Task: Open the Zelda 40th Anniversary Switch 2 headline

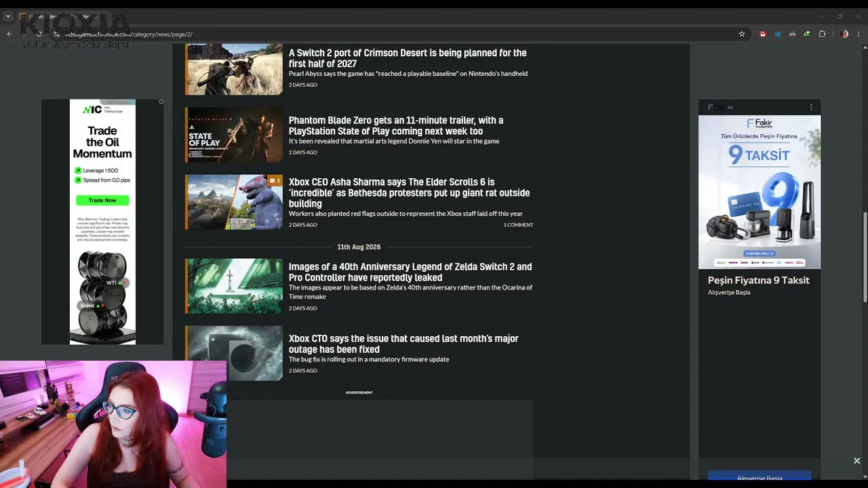Action: coord(410,272)
